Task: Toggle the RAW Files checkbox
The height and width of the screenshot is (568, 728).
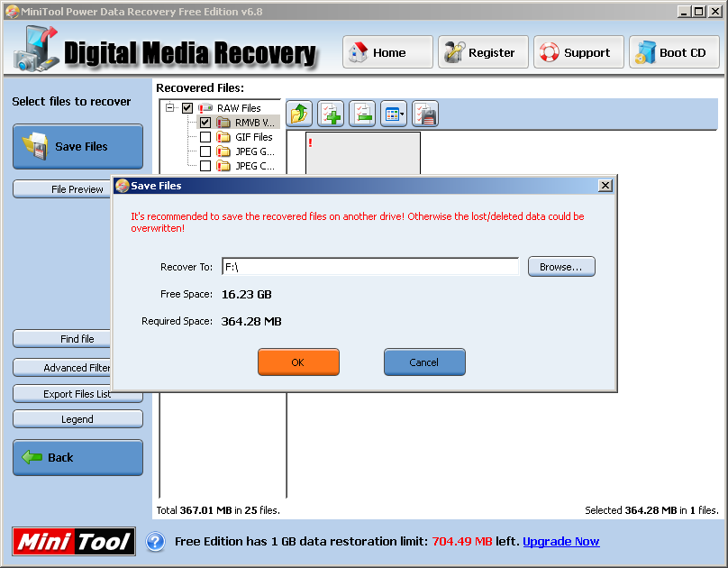Action: pyautogui.click(x=187, y=108)
